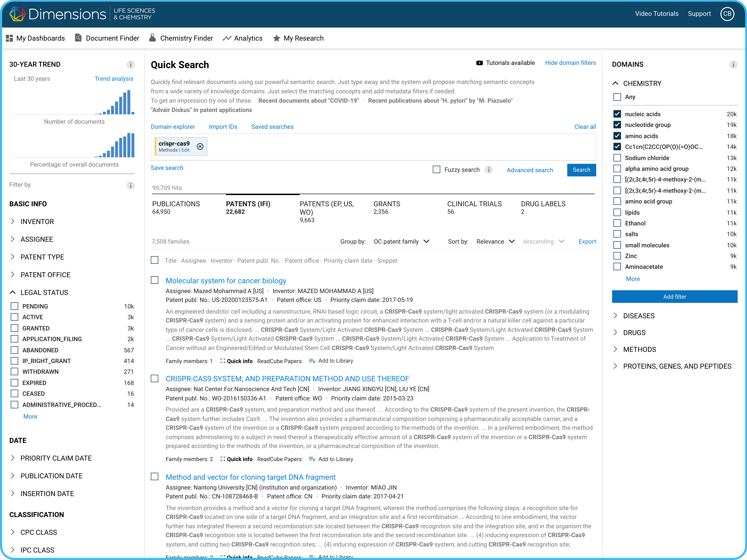
Task: Remove the crispr-cas9 search concept chip
Action: 200,147
